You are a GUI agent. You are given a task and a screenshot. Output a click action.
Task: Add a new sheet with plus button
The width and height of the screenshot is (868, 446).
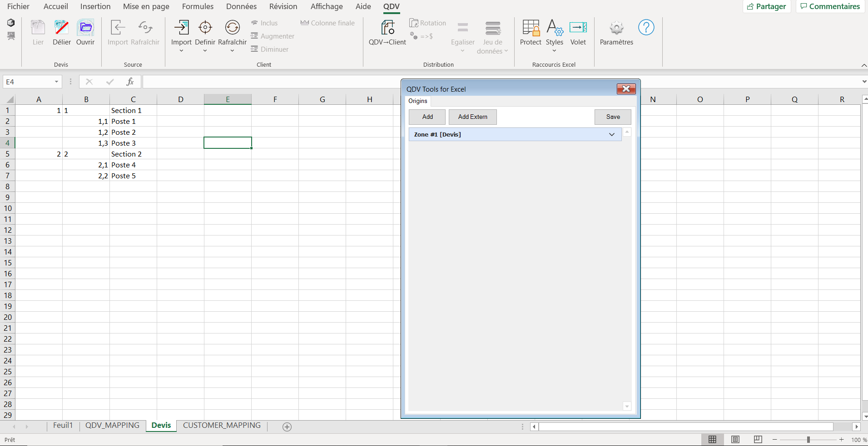[x=287, y=426]
